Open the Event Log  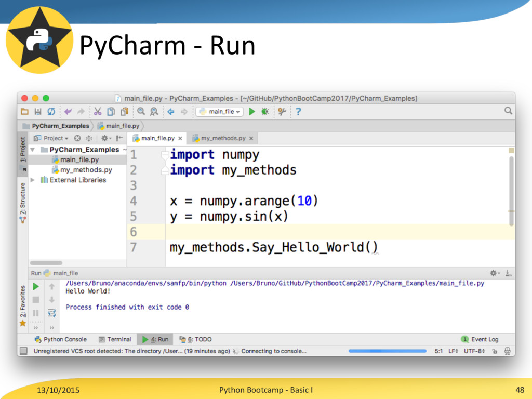click(x=480, y=339)
